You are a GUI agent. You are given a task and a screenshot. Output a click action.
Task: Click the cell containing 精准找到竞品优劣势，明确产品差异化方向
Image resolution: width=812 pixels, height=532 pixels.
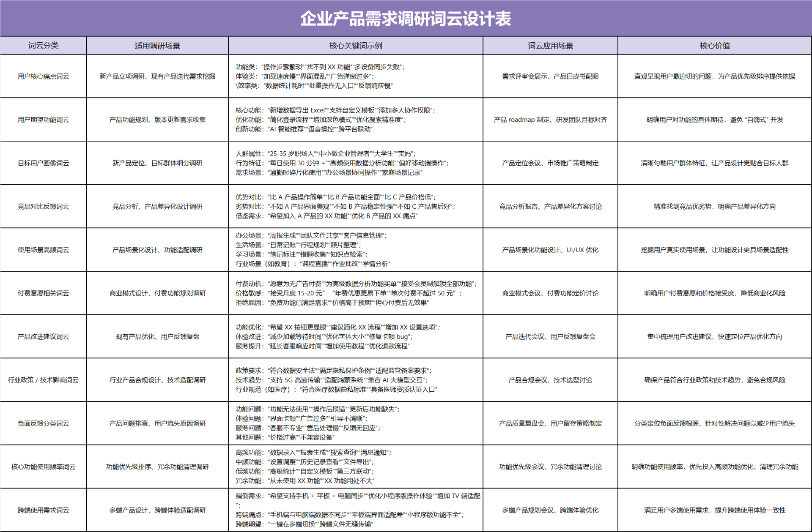click(714, 207)
